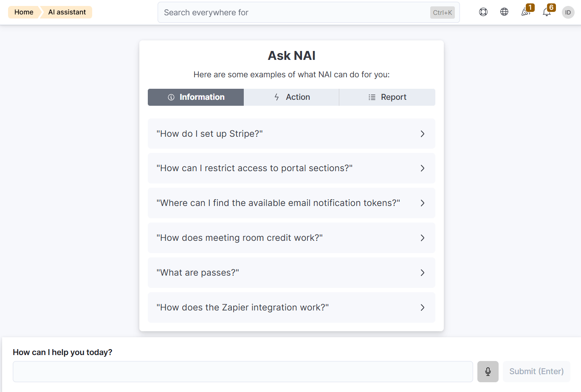The width and height of the screenshot is (581, 392).
Task: Select the restrict access to portal sections question
Action: (x=291, y=168)
